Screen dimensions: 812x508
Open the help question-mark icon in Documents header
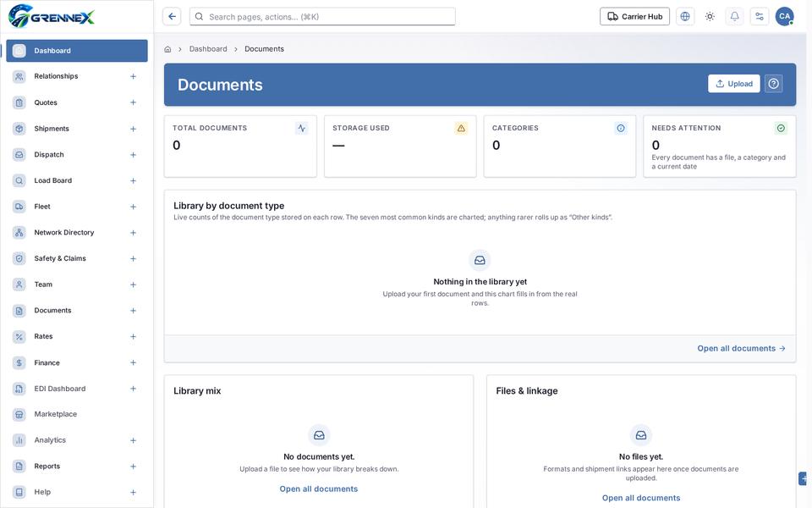[773, 84]
